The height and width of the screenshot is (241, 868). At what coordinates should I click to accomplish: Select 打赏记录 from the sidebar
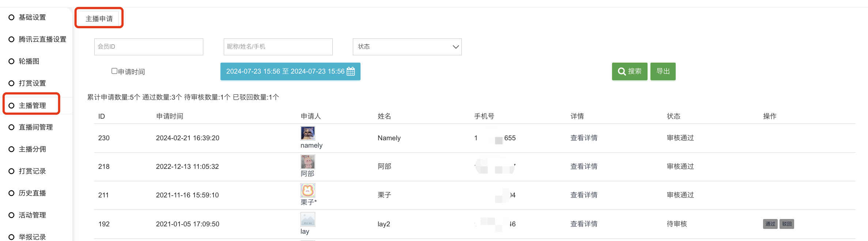point(32,171)
